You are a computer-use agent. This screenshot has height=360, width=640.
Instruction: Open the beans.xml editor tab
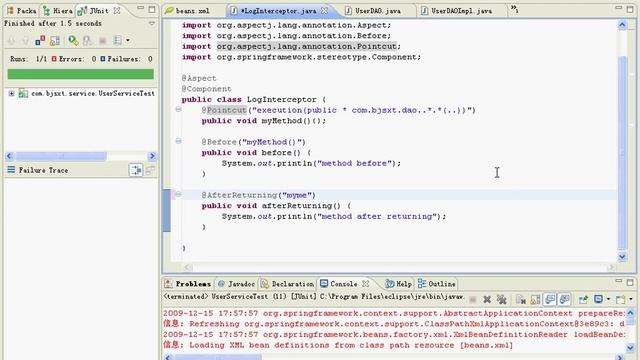click(x=188, y=11)
